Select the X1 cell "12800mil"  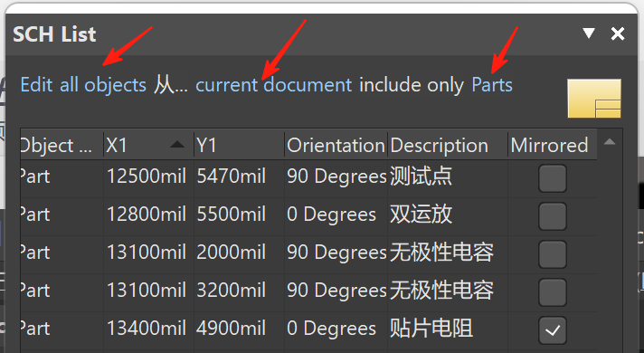click(148, 216)
